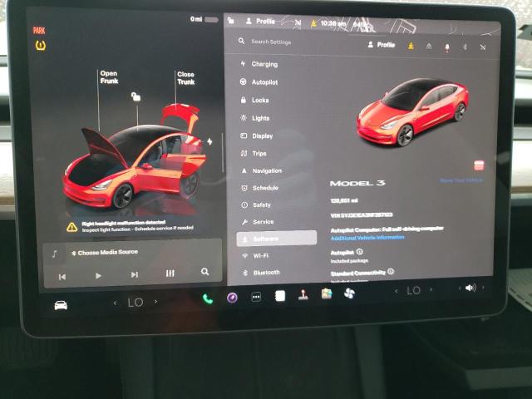Tap the red Model 3 image in Software panel
Image resolution: width=532 pixels, height=399 pixels.
[x=412, y=111]
